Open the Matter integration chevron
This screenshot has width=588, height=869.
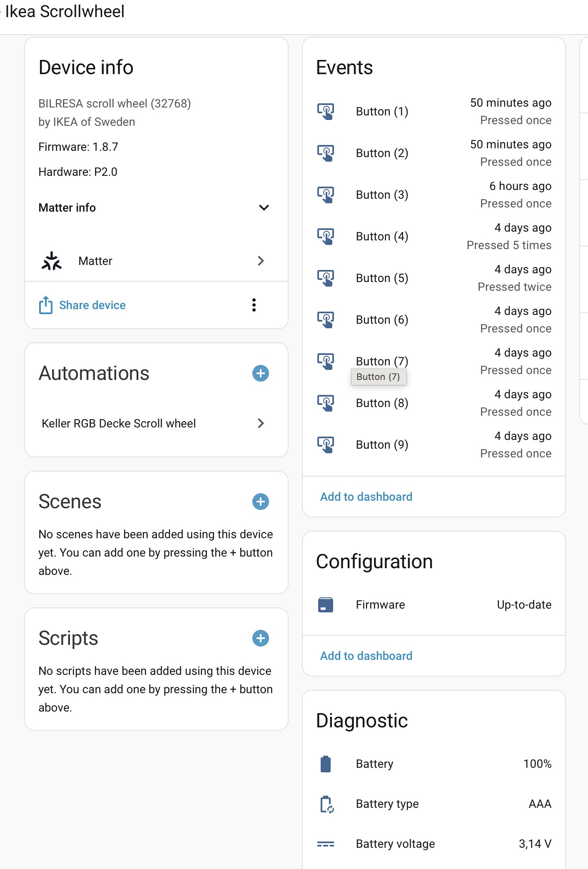(261, 261)
